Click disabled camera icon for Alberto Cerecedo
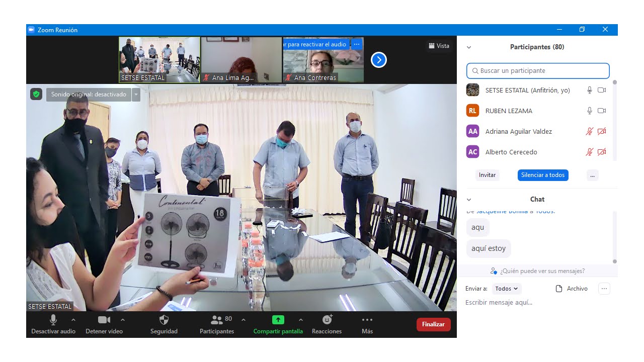 pyautogui.click(x=602, y=152)
